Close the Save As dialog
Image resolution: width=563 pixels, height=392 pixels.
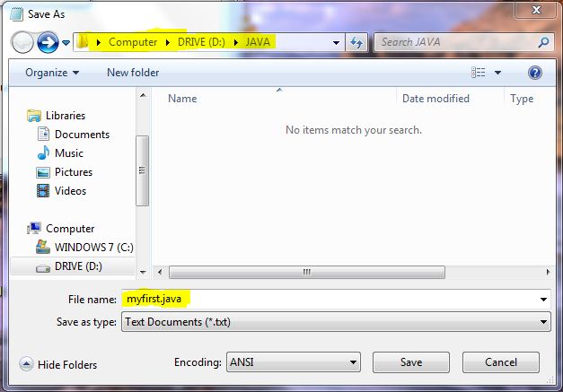coord(536,9)
